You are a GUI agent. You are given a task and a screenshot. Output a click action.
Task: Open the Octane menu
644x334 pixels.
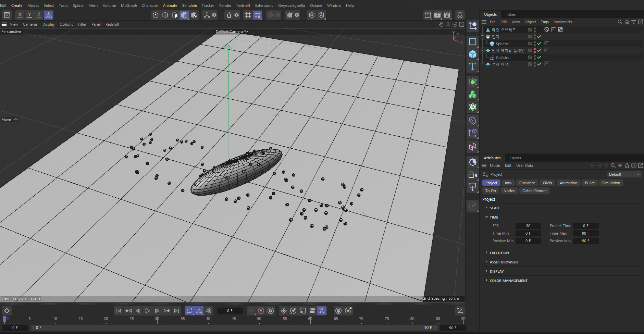(316, 5)
